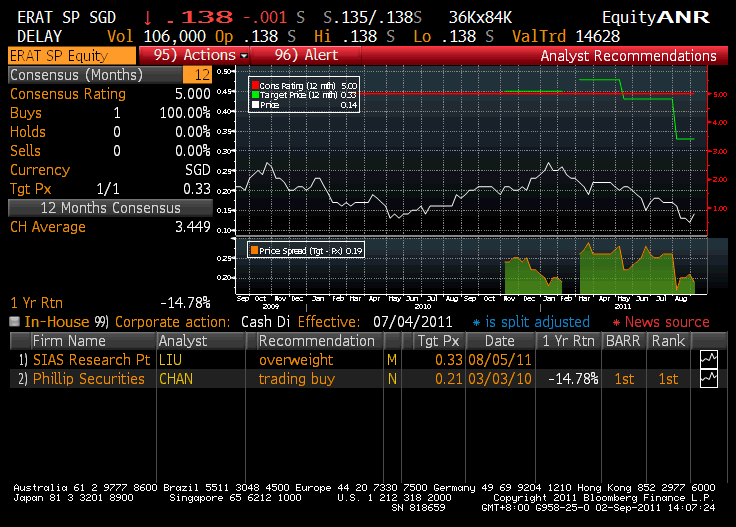Image resolution: width=736 pixels, height=527 pixels.
Task: Click the Consensus Rating 5.000 value
Action: (x=192, y=94)
